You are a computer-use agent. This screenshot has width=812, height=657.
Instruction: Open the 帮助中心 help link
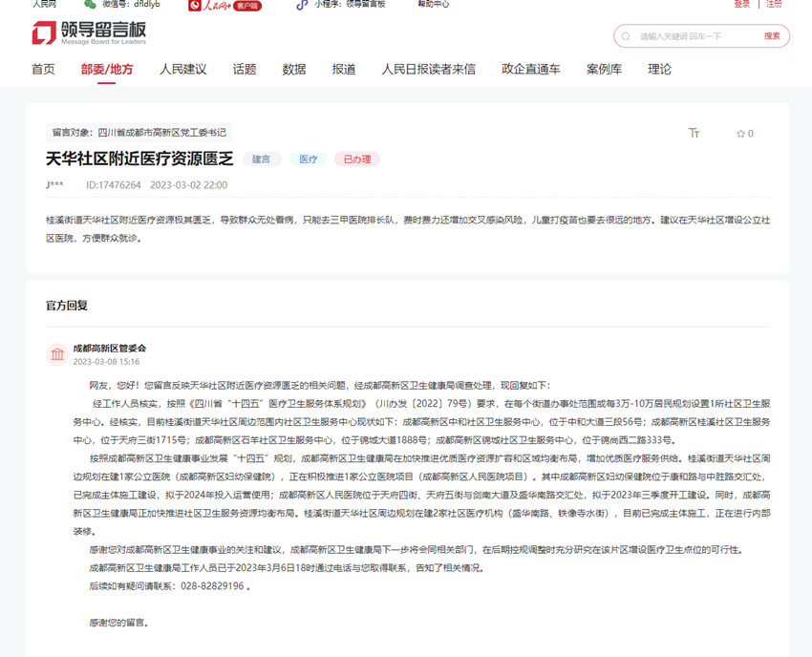(434, 5)
